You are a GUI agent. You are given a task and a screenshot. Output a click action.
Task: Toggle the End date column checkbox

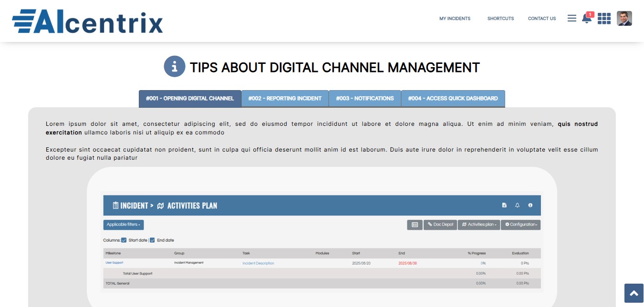point(153,240)
